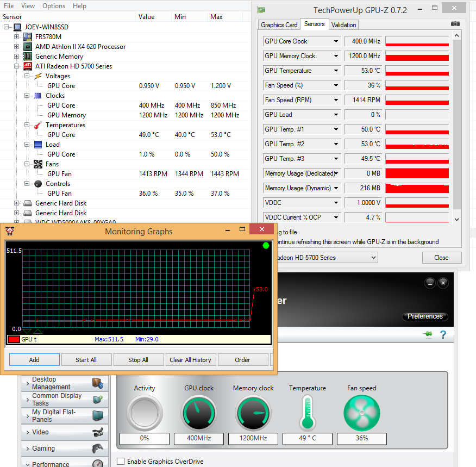Switch to the Graphics Card tab
Screen dimensions: 476x467
point(279,25)
